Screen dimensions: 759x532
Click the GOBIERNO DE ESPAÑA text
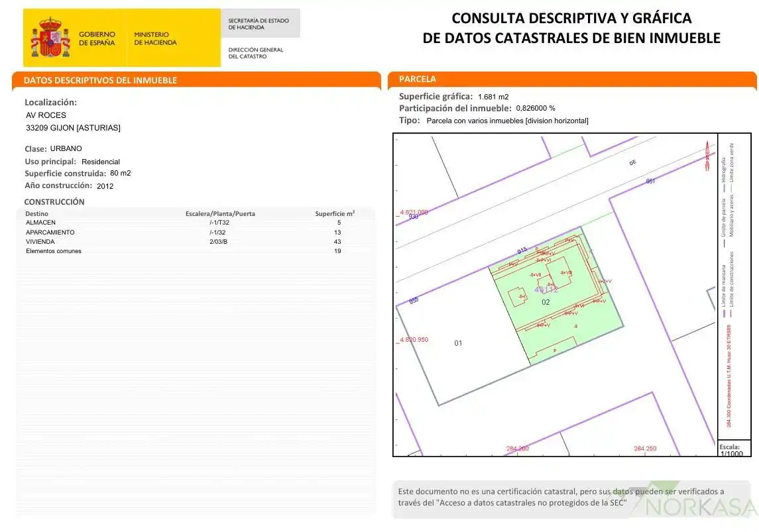[97, 38]
